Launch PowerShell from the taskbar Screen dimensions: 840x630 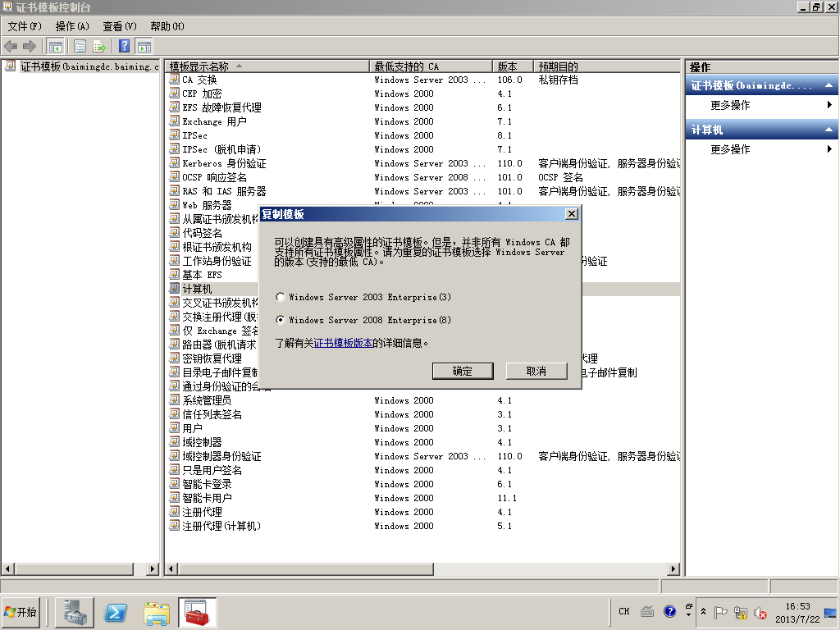(116, 612)
